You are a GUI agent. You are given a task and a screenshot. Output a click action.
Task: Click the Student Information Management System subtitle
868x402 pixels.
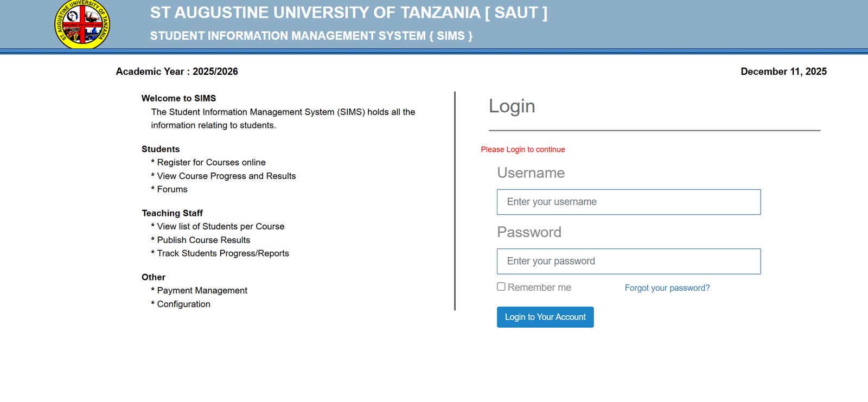point(311,36)
